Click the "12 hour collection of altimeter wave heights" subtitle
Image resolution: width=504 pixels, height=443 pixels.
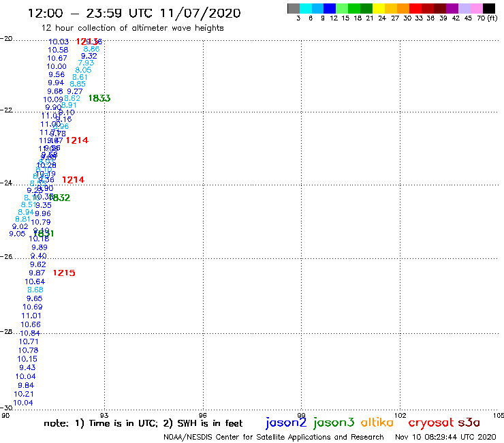(x=132, y=28)
